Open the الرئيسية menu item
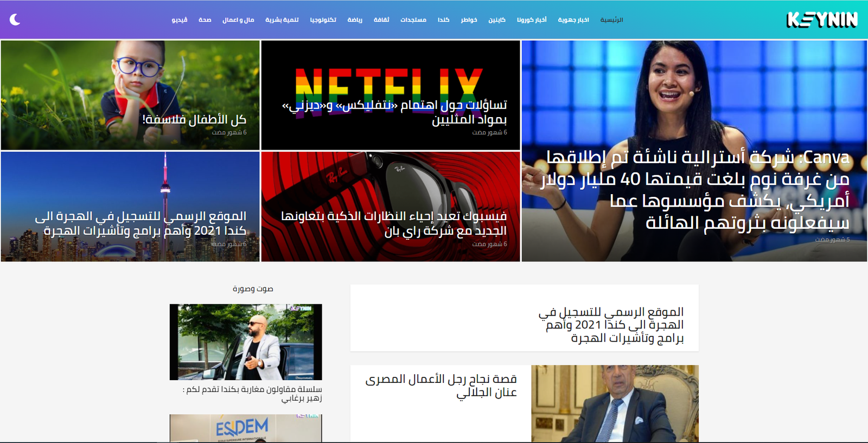Viewport: 868px width, 443px height. point(611,20)
